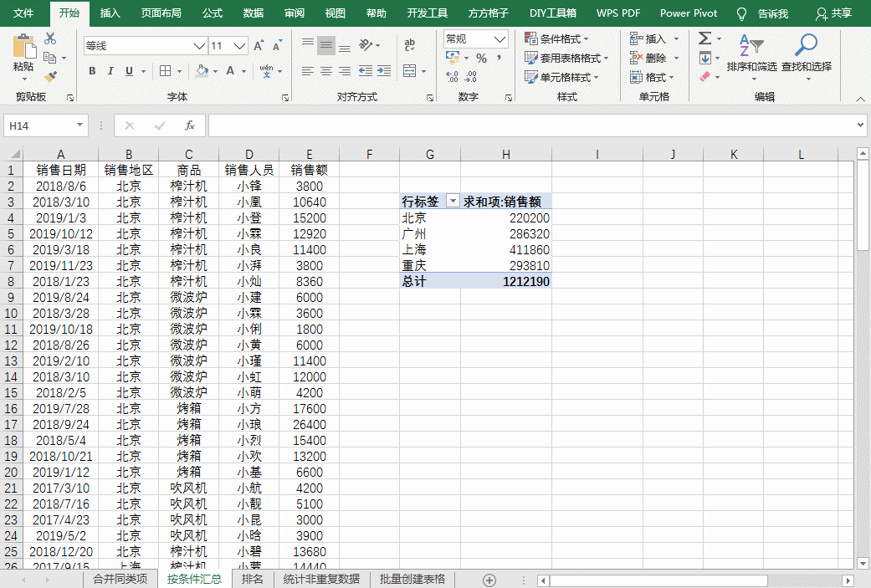
Task: Apply percent style
Action: [x=482, y=58]
